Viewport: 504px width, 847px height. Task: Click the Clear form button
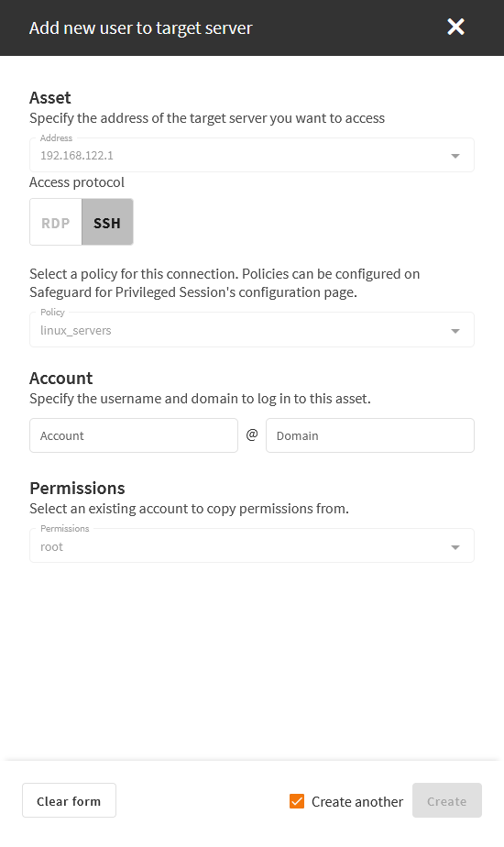[69, 800]
